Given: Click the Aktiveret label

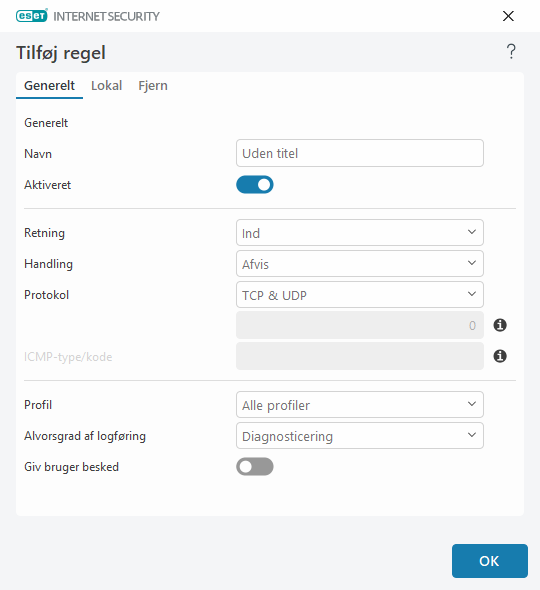Looking at the screenshot, I should [47, 185].
